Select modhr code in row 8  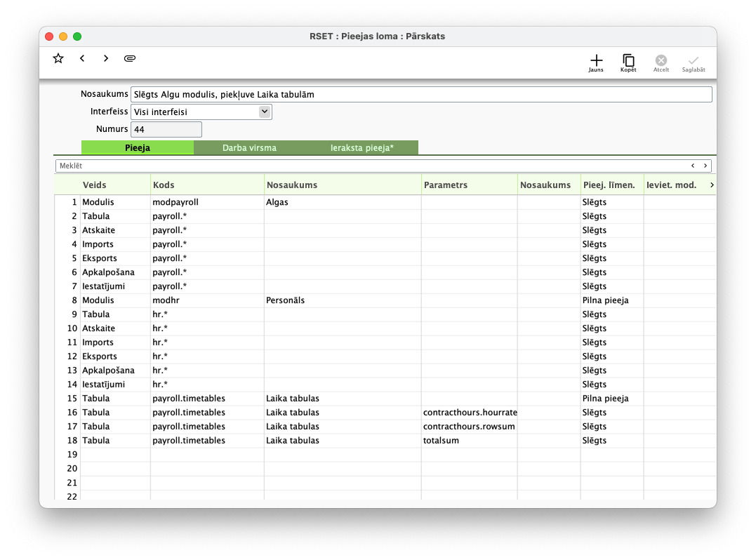click(207, 300)
